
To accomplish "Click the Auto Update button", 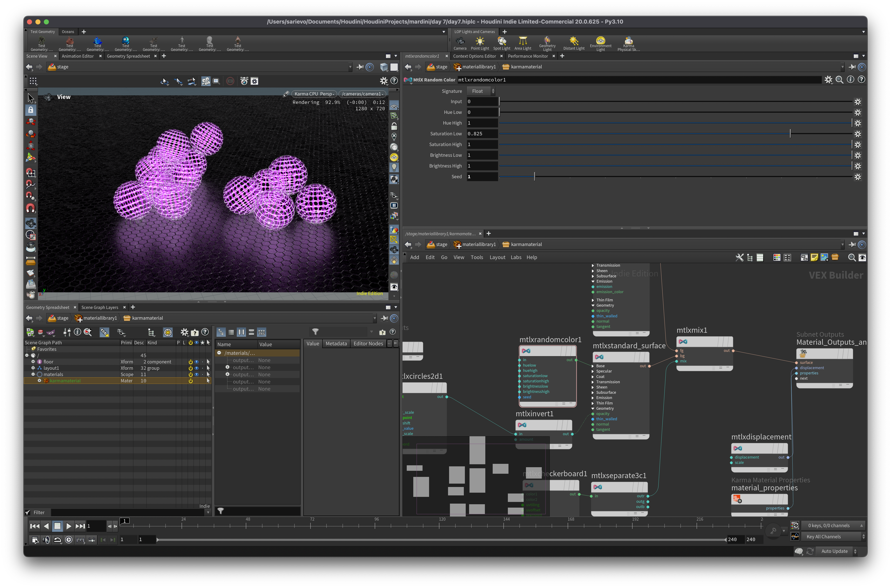I will [834, 551].
